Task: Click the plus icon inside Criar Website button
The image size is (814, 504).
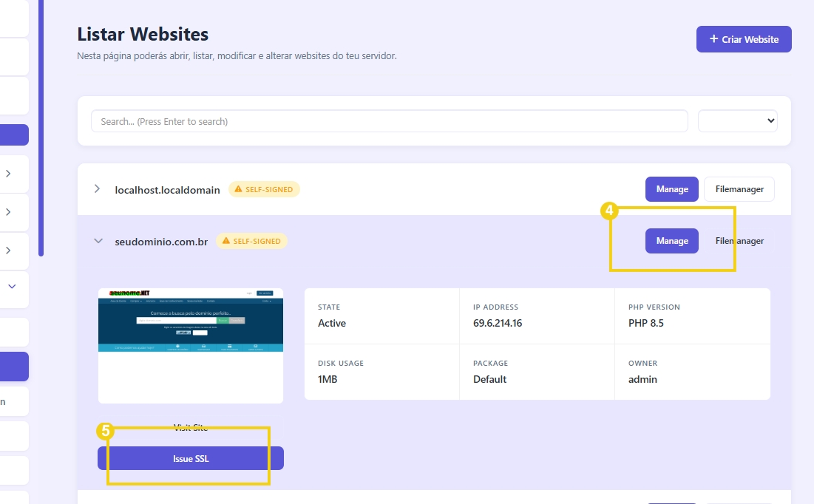Action: 713,38
